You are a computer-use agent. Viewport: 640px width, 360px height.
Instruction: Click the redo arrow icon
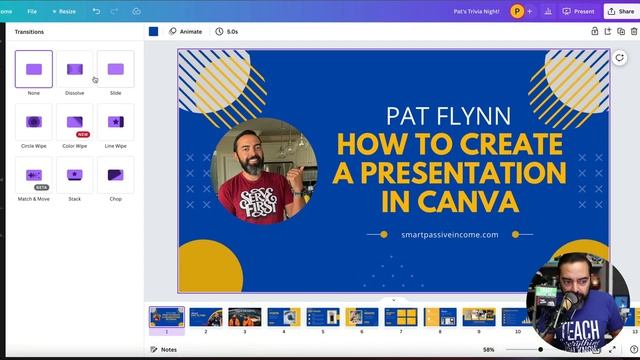click(114, 11)
